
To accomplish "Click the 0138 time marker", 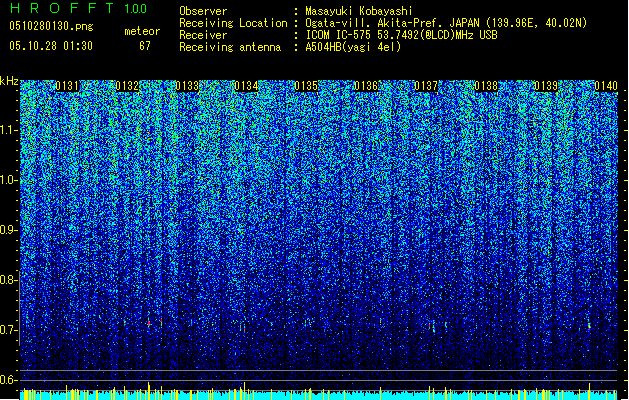I will pyautogui.click(x=486, y=86).
